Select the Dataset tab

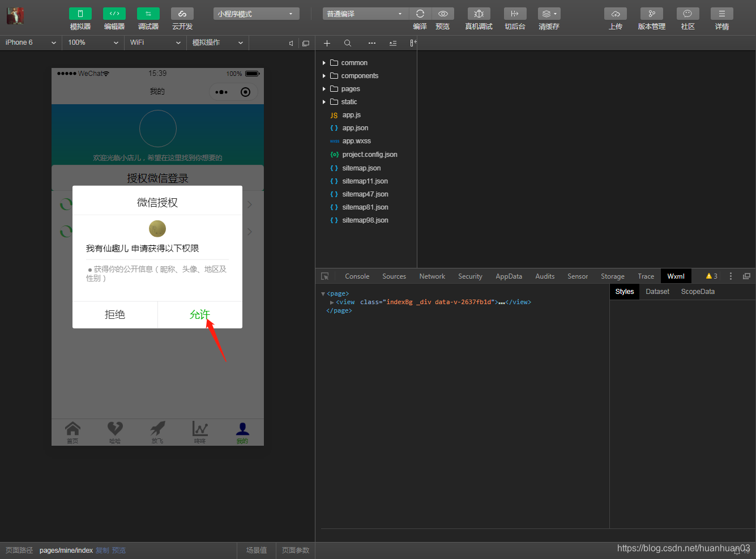[x=657, y=292]
